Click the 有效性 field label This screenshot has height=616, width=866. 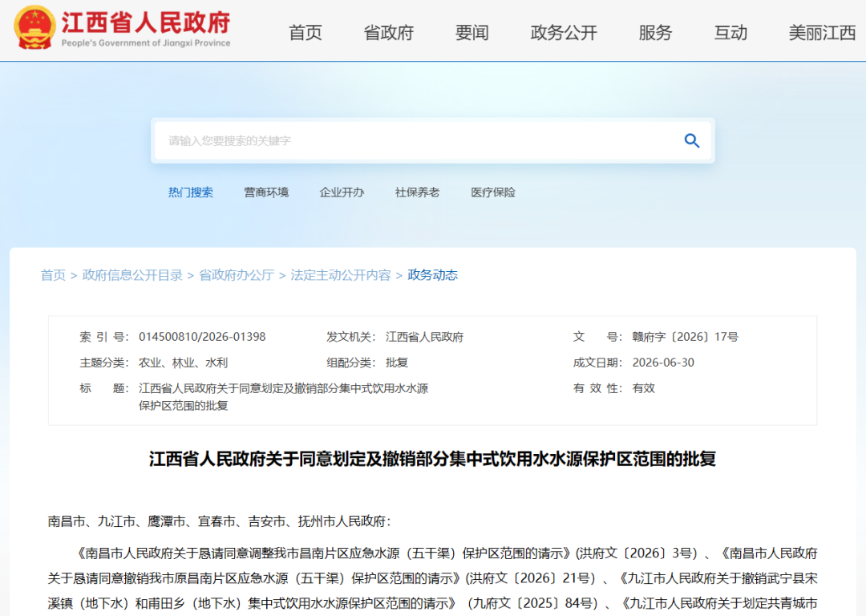tap(597, 388)
